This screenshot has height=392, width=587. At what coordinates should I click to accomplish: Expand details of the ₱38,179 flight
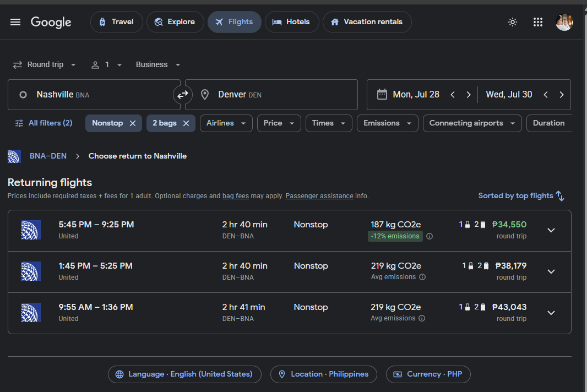[551, 271]
